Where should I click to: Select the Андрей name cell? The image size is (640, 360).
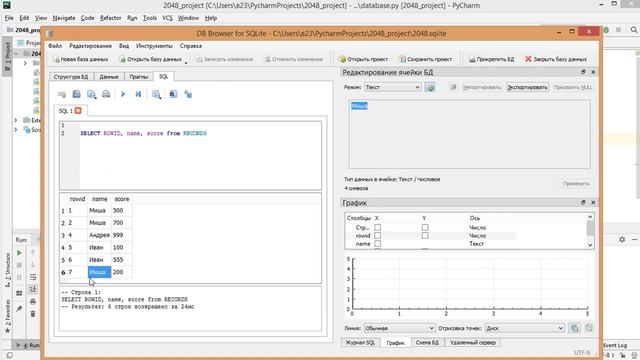tap(99, 235)
